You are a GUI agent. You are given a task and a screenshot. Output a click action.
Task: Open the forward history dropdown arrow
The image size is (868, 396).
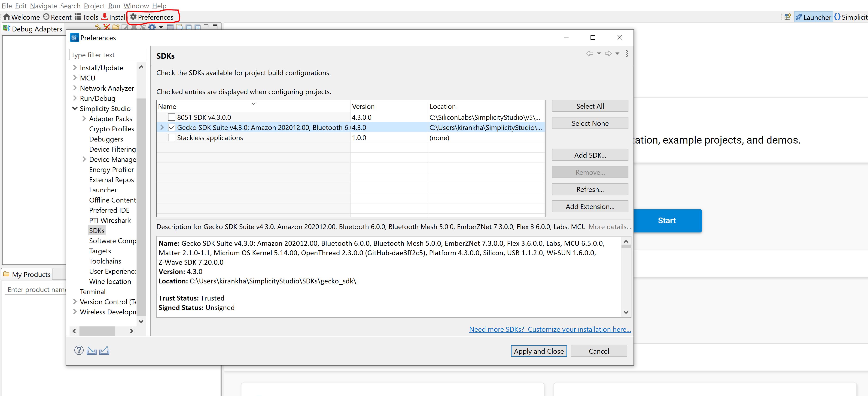[617, 54]
